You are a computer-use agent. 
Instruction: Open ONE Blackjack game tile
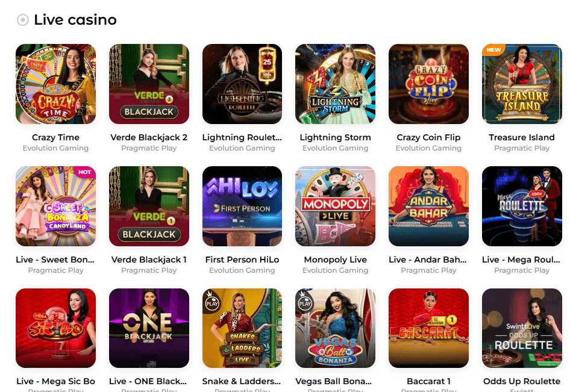click(x=149, y=328)
